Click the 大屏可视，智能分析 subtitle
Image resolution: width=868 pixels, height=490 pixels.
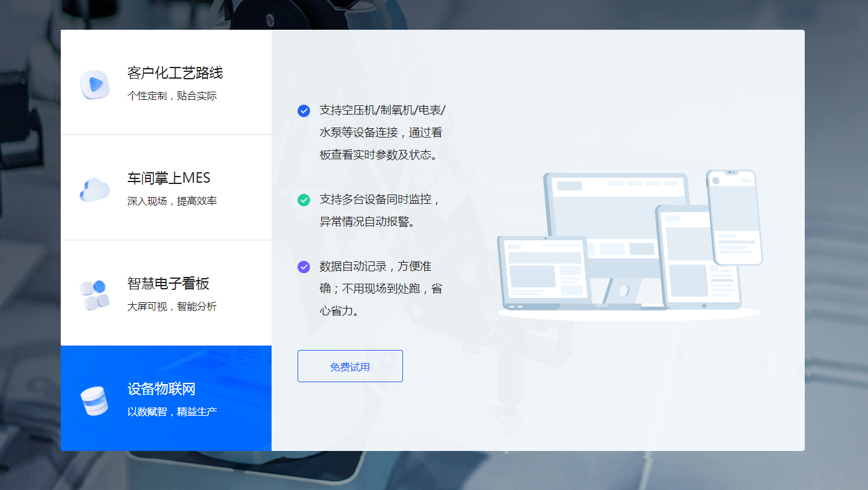point(172,307)
